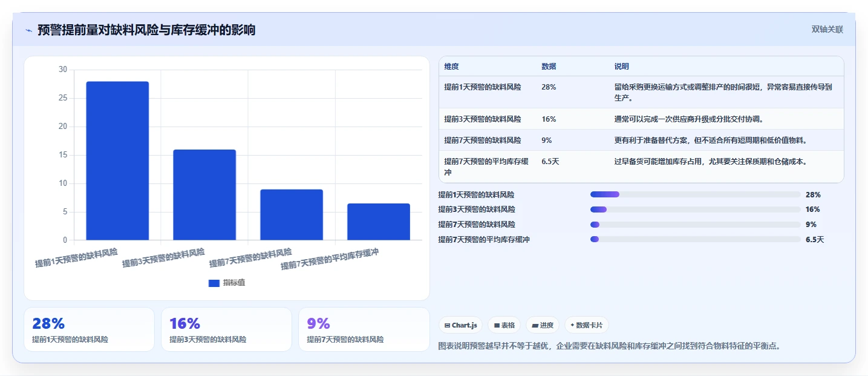Click the 数据 column header
The image size is (868, 376).
[549, 67]
